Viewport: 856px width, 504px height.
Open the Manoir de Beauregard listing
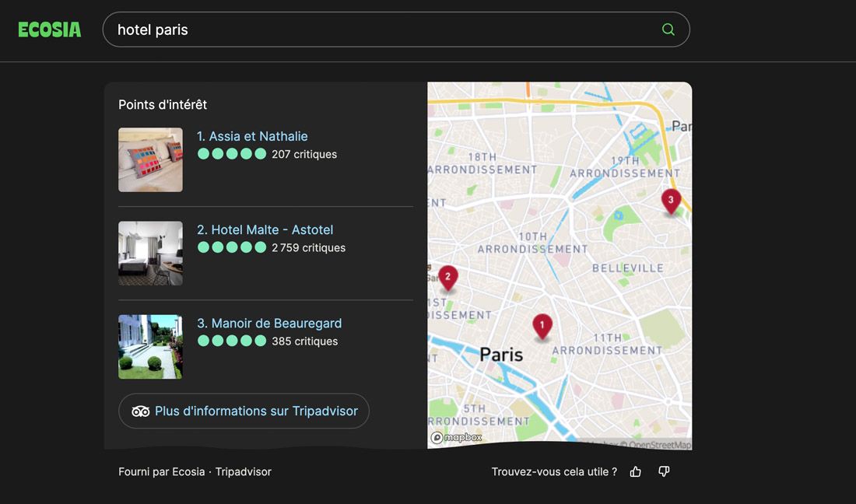coord(269,324)
